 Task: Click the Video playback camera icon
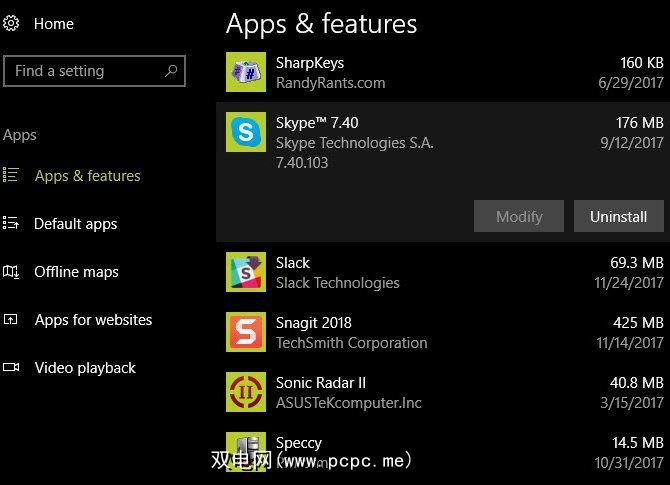click(11, 367)
